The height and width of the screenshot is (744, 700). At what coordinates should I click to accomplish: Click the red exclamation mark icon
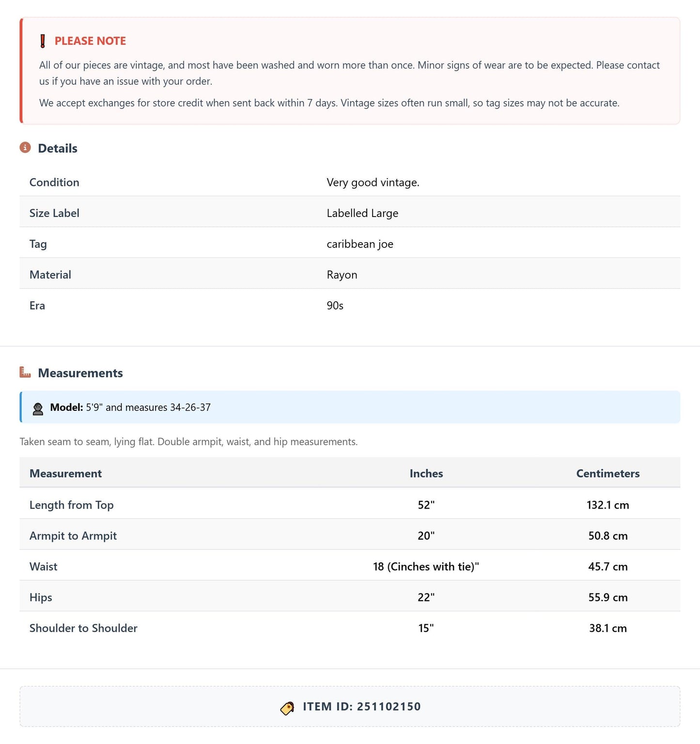click(x=43, y=41)
